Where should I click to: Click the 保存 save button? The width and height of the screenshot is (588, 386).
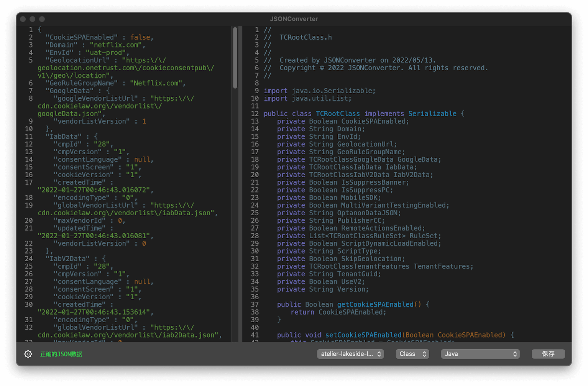[x=548, y=354]
